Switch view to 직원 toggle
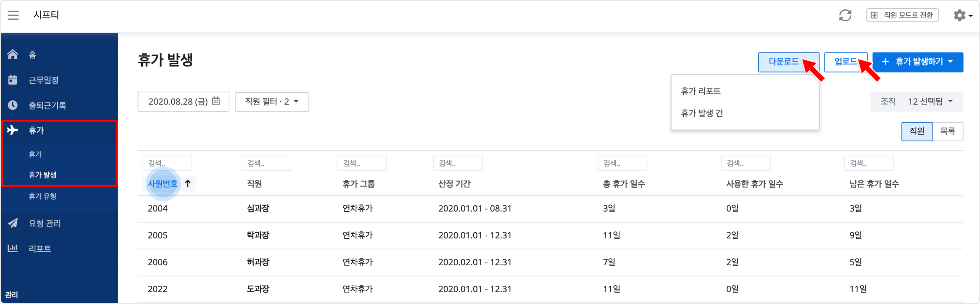Viewport: 980px width, 304px height. point(917,131)
